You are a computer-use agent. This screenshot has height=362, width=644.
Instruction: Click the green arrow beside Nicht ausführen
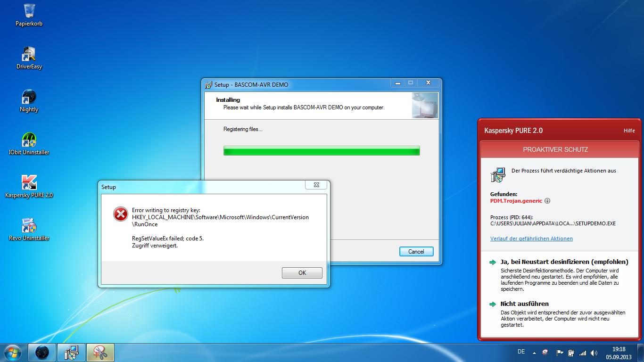[x=493, y=304]
